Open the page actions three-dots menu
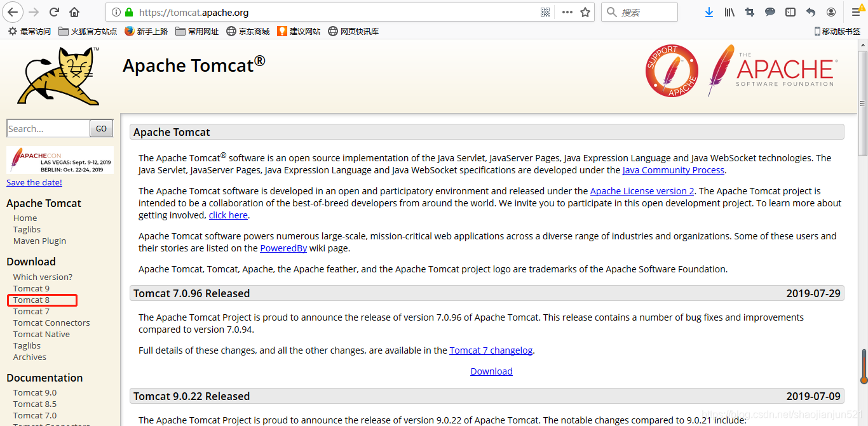This screenshot has width=868, height=426. [567, 12]
